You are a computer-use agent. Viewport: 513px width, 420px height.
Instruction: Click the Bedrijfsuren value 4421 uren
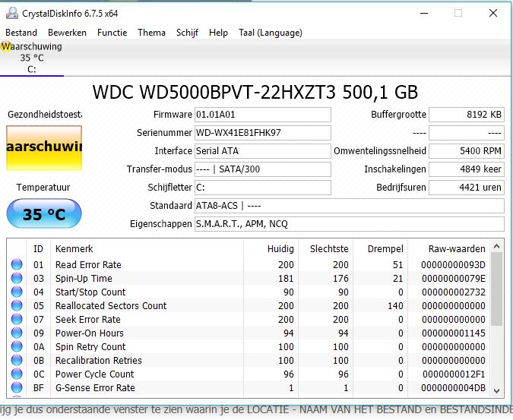(x=467, y=188)
